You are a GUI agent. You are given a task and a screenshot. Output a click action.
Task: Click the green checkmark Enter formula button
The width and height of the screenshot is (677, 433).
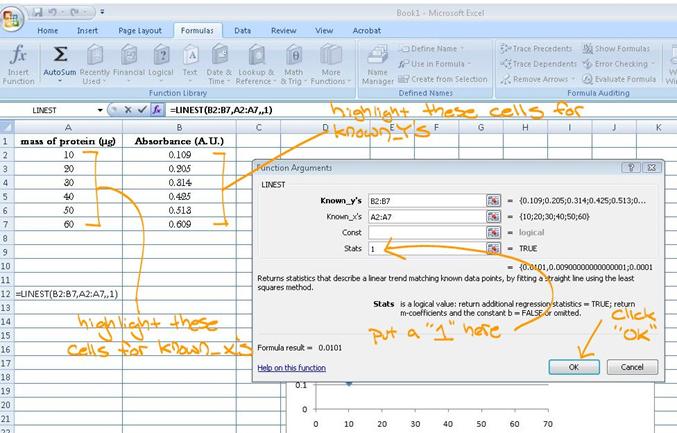click(x=142, y=110)
